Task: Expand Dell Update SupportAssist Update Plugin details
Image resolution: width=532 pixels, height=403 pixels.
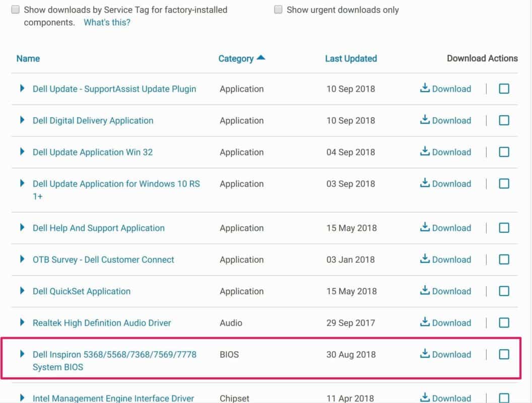Action: (x=22, y=88)
